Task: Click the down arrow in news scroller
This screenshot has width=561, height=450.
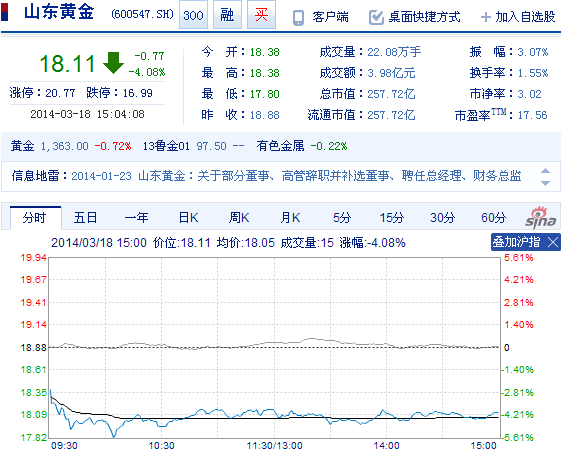Action: point(545,183)
